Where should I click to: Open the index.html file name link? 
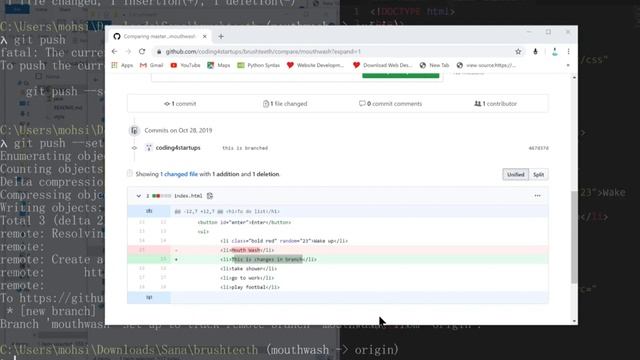pyautogui.click(x=188, y=196)
